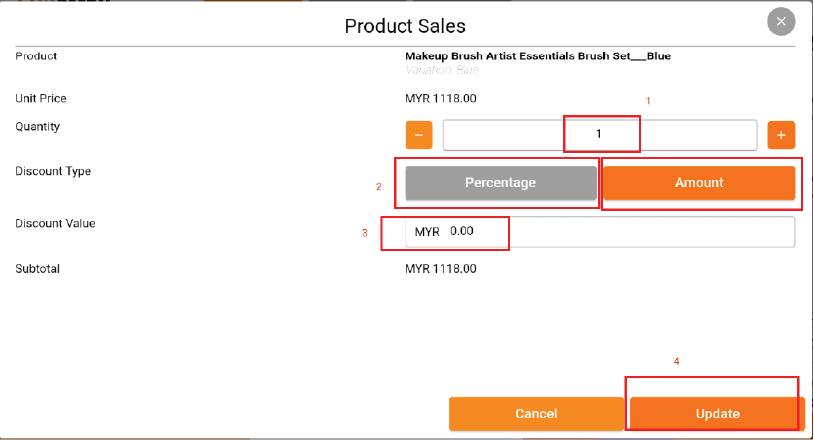The width and height of the screenshot is (814, 440).
Task: Select the Percentage discount type
Action: [501, 183]
